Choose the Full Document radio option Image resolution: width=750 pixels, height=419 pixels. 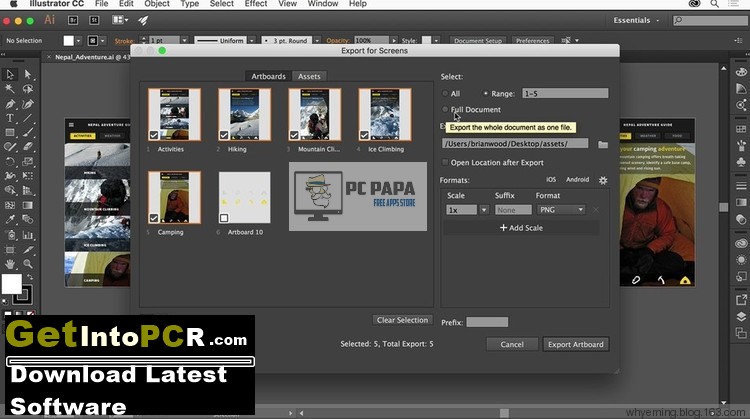point(445,110)
